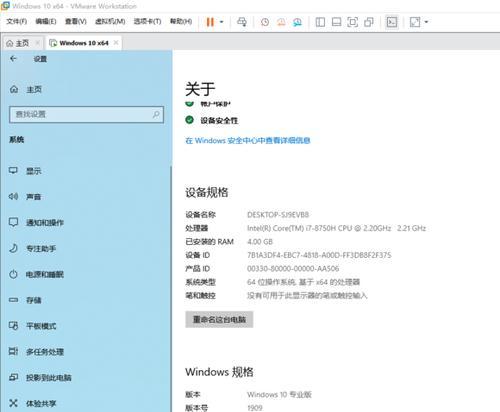
Task: Open the 帮助(H) menu
Action: (181, 21)
